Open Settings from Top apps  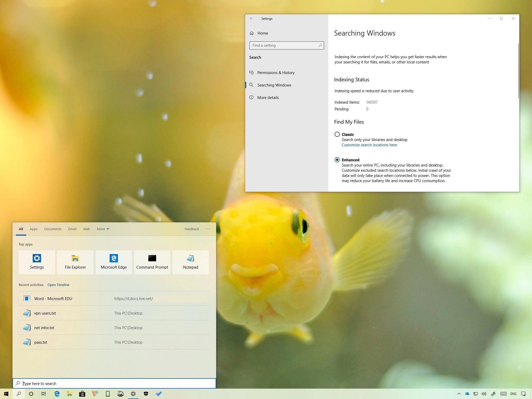(37, 262)
